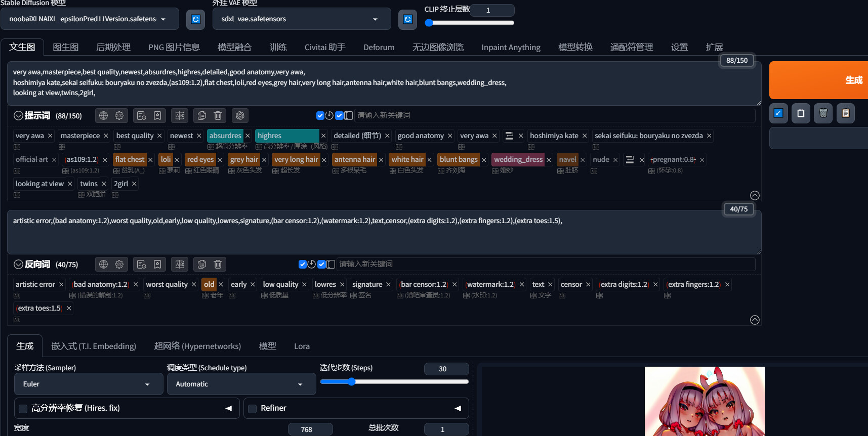Collapse the 反向词 section with its chevron
Viewport: 868px width, 436px height.
click(x=18, y=264)
